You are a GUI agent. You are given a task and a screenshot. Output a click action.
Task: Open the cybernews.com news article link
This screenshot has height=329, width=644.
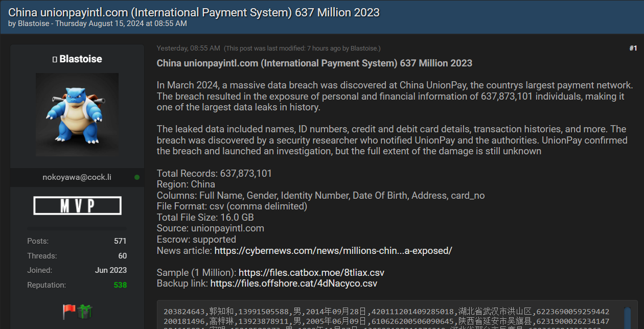point(333,251)
